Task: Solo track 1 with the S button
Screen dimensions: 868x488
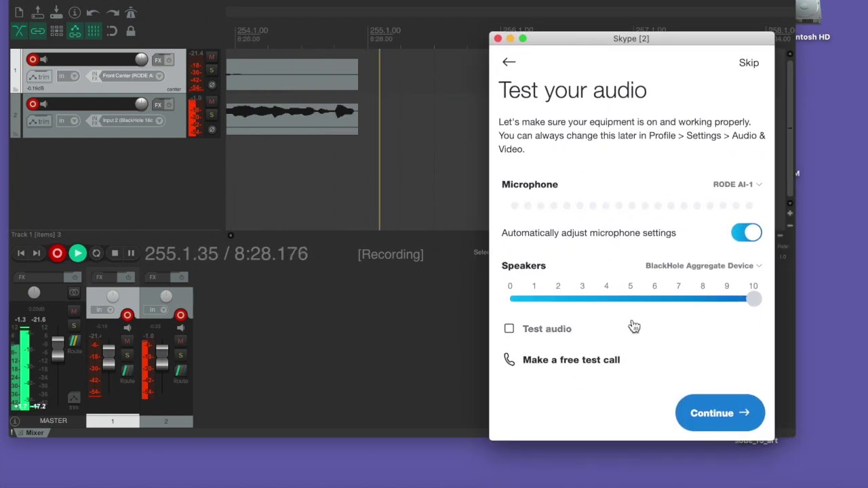Action: pyautogui.click(x=212, y=70)
